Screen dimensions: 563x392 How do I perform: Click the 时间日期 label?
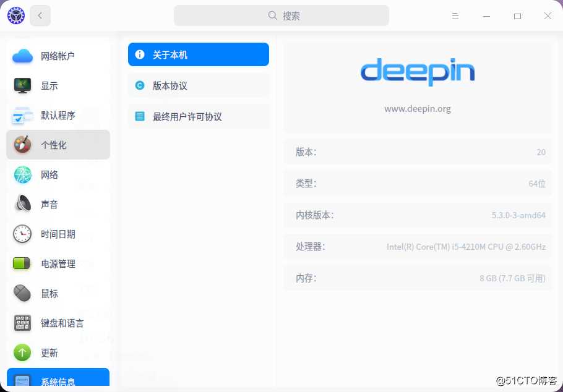(x=58, y=234)
